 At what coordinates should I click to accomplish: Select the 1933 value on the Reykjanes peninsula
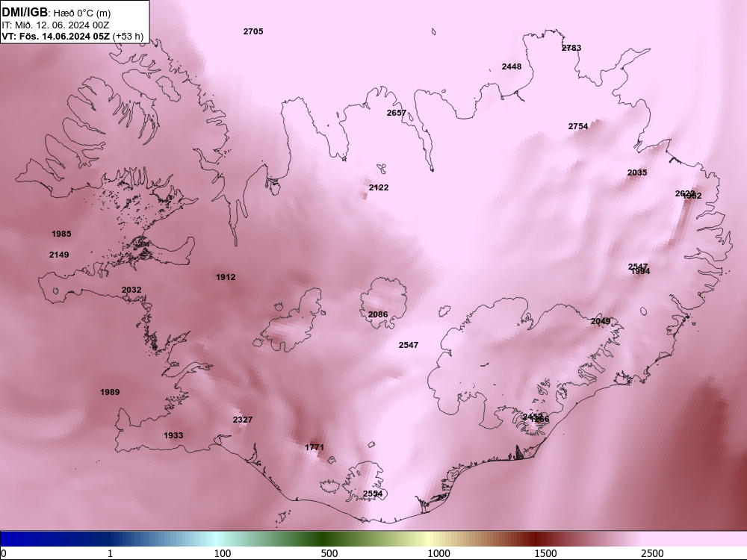[173, 436]
